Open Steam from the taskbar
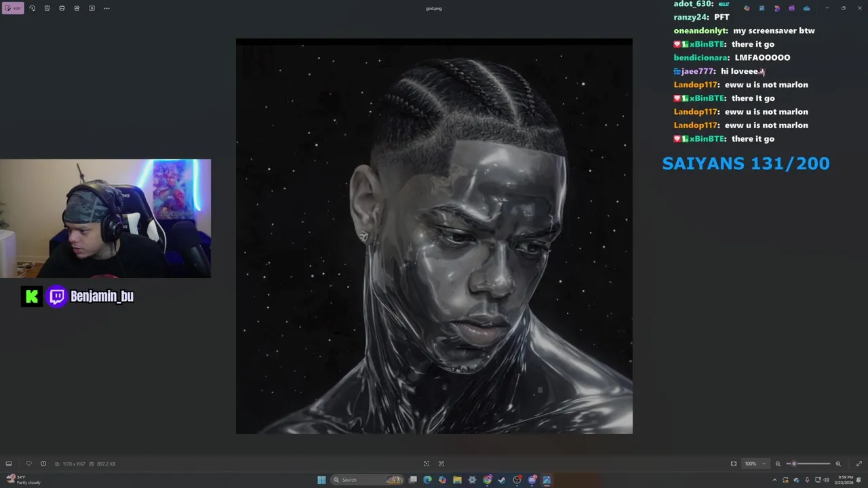 point(502,480)
